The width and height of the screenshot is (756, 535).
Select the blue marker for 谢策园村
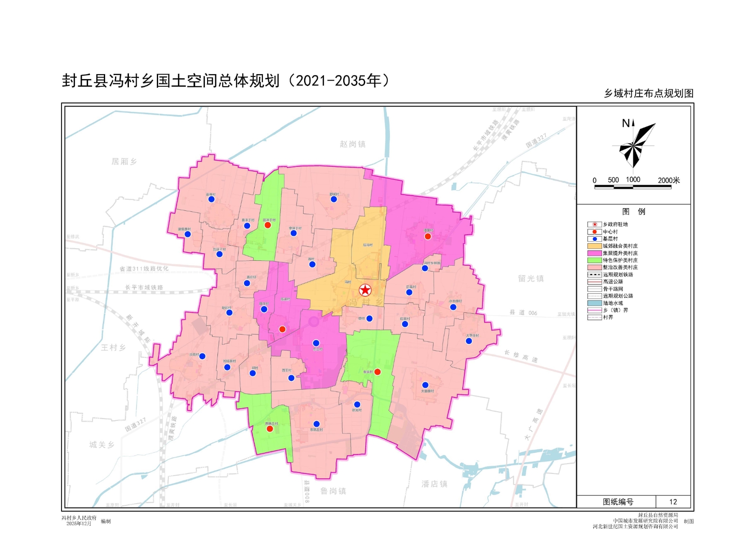188,234
